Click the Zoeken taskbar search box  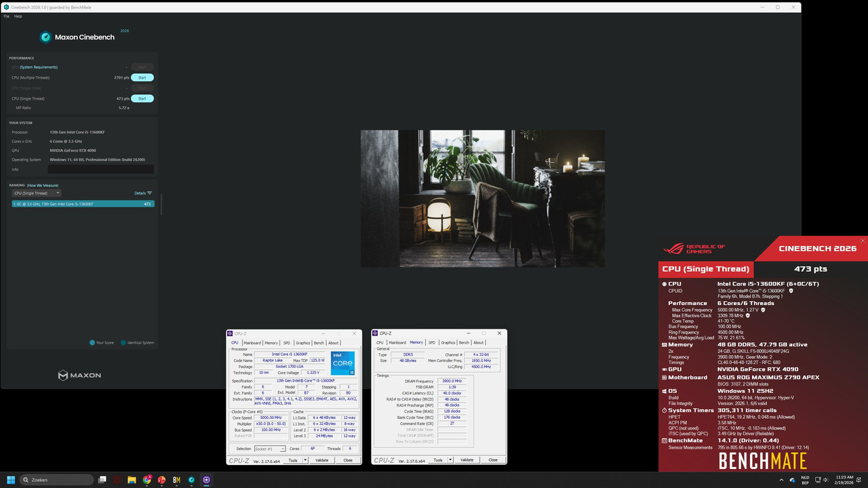tap(57, 480)
